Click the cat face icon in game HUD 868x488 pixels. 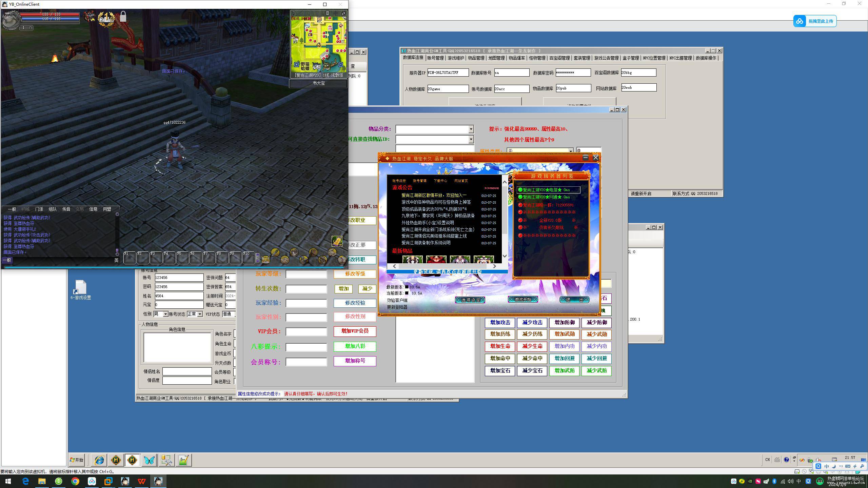(x=265, y=260)
